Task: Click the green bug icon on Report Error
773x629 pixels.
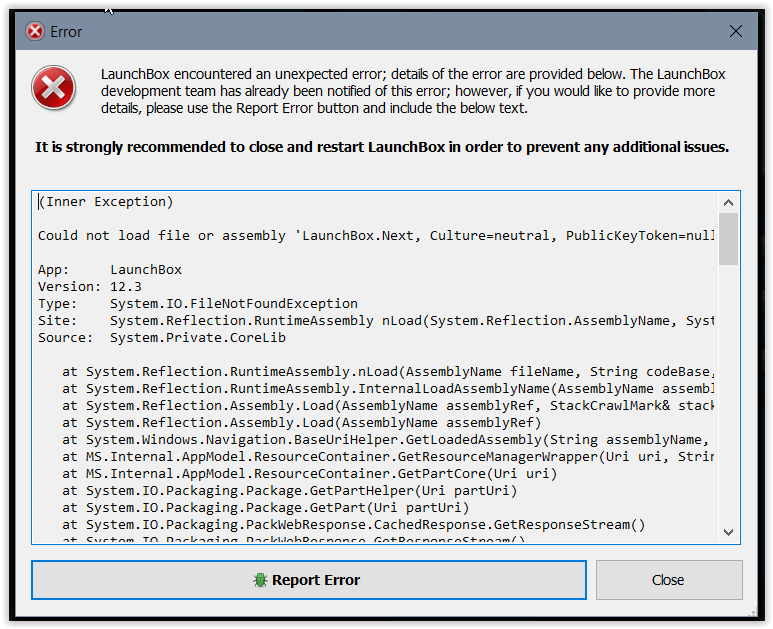Action: (x=260, y=580)
